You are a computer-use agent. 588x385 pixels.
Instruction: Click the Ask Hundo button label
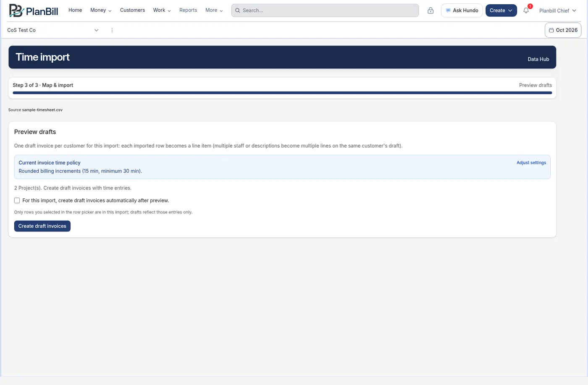point(465,11)
